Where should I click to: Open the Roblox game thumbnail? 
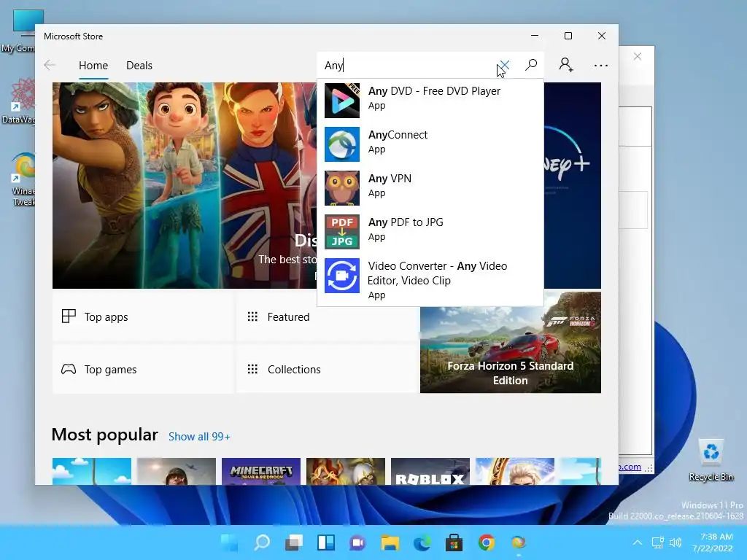430,472
